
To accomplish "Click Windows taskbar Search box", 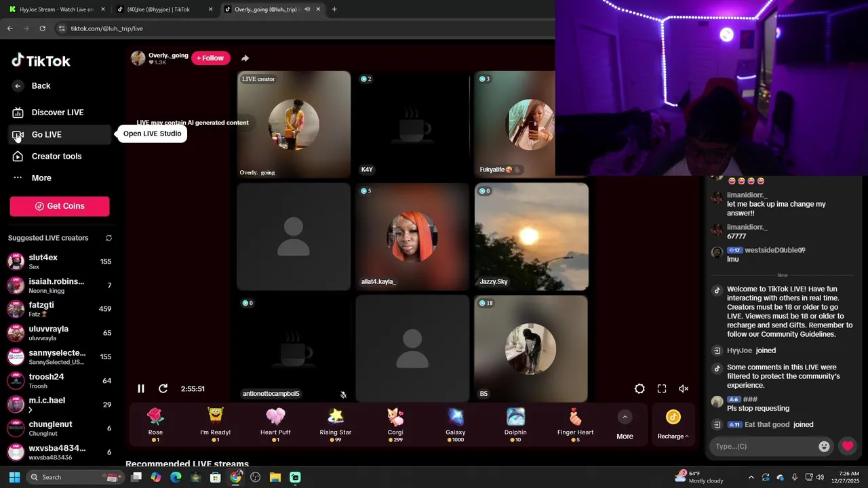I will click(x=75, y=477).
